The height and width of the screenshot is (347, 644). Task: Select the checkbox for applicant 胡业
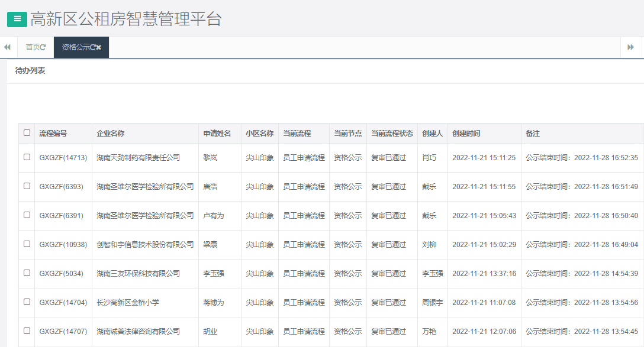coord(27,331)
